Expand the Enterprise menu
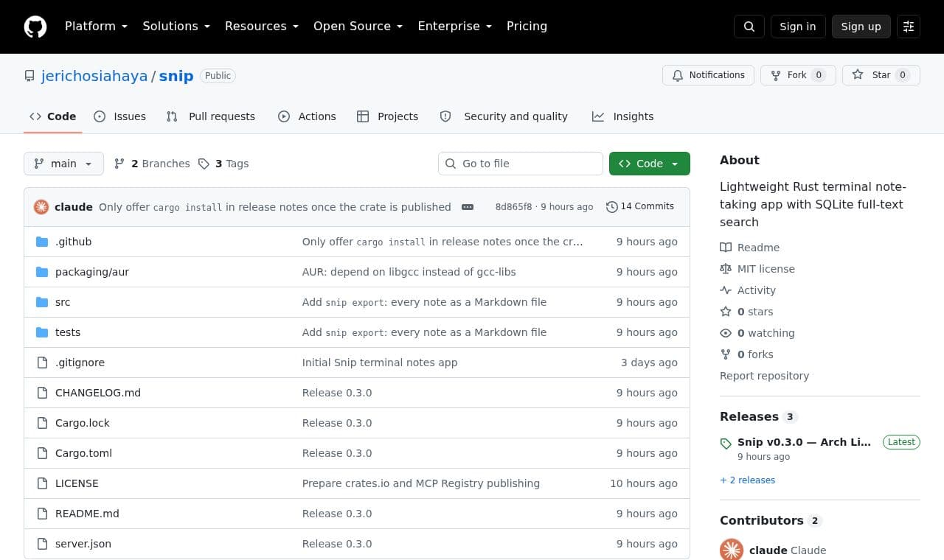This screenshot has width=944, height=560. [454, 26]
